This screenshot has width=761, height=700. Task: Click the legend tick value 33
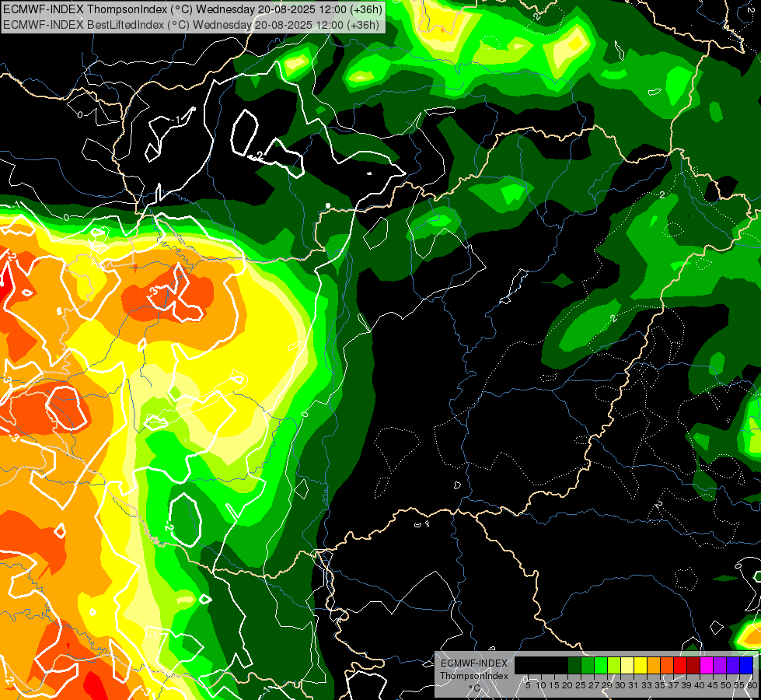point(647,685)
